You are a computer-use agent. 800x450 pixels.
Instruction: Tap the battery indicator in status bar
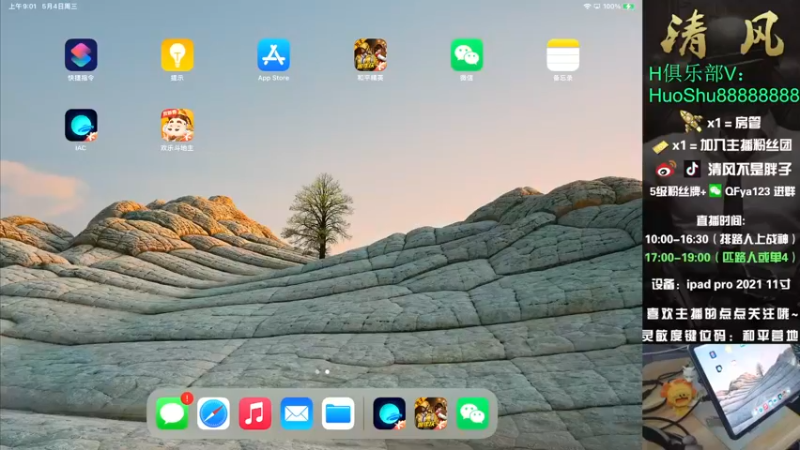point(629,6)
